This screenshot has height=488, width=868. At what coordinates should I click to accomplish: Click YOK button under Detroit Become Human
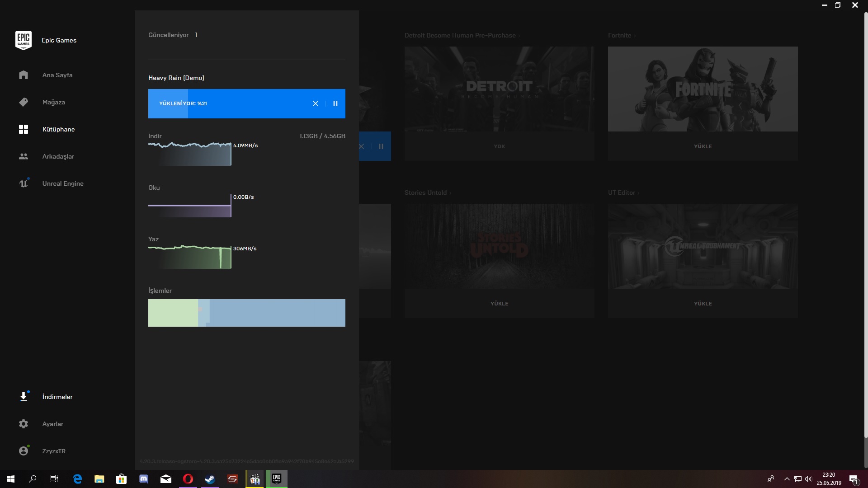coord(500,146)
